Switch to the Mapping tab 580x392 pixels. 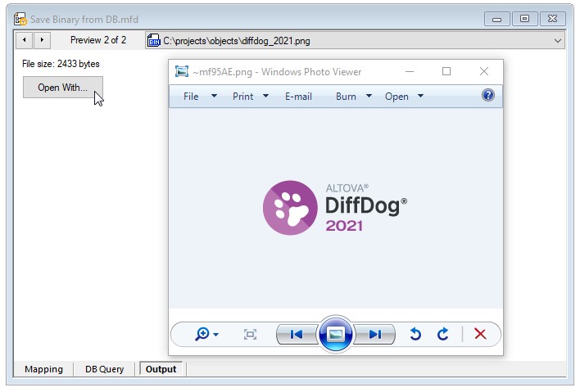point(43,369)
